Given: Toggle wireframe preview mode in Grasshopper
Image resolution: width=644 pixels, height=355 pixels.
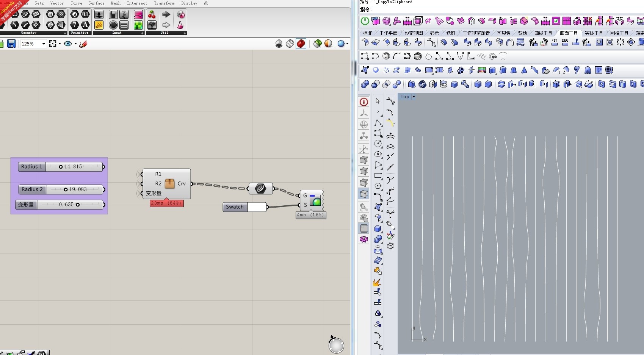Looking at the screenshot, I should tap(290, 44).
